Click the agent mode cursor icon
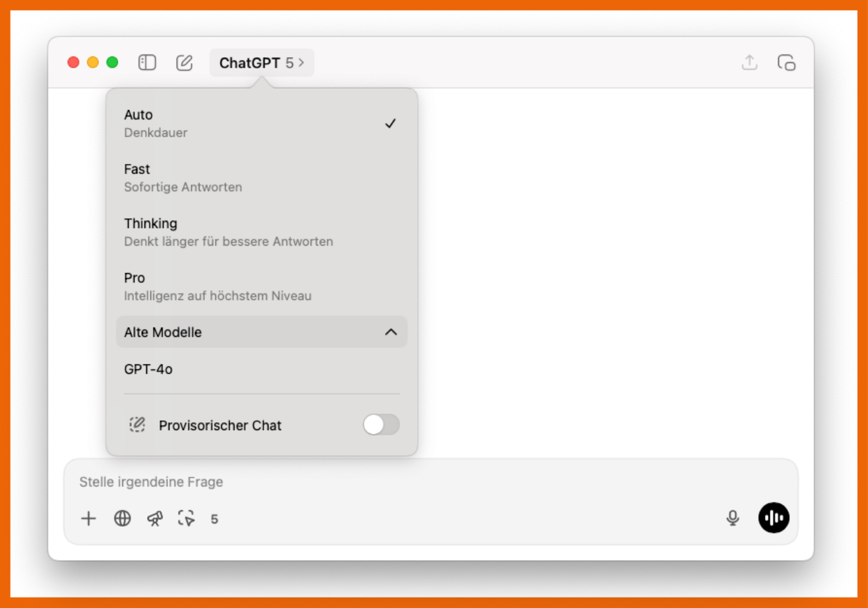This screenshot has width=868, height=608. (x=186, y=519)
